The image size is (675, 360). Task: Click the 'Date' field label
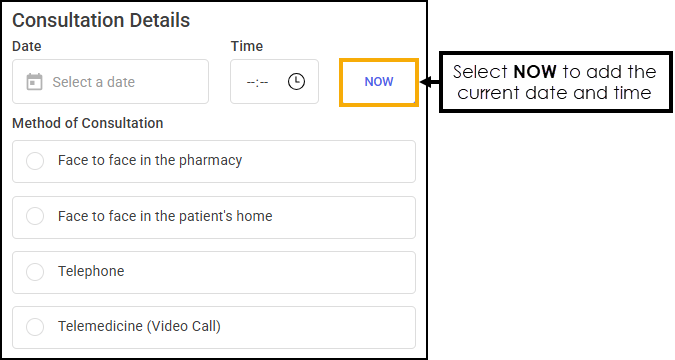click(x=27, y=46)
